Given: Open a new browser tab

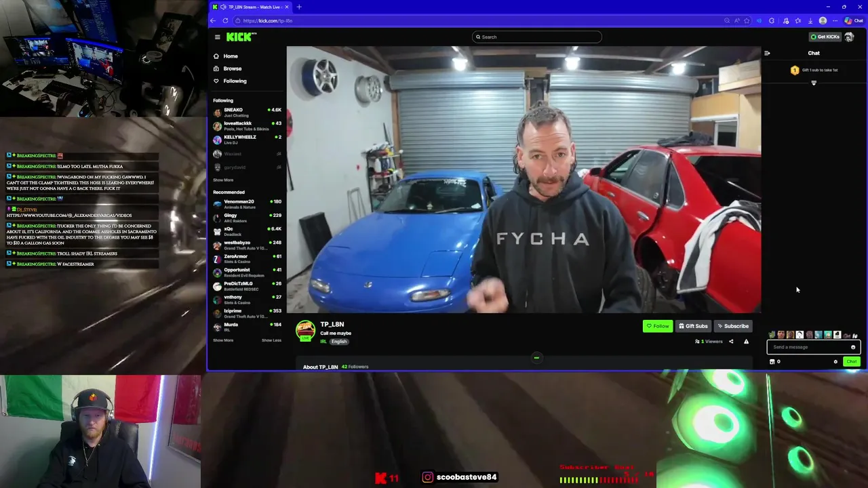Looking at the screenshot, I should click(x=299, y=7).
